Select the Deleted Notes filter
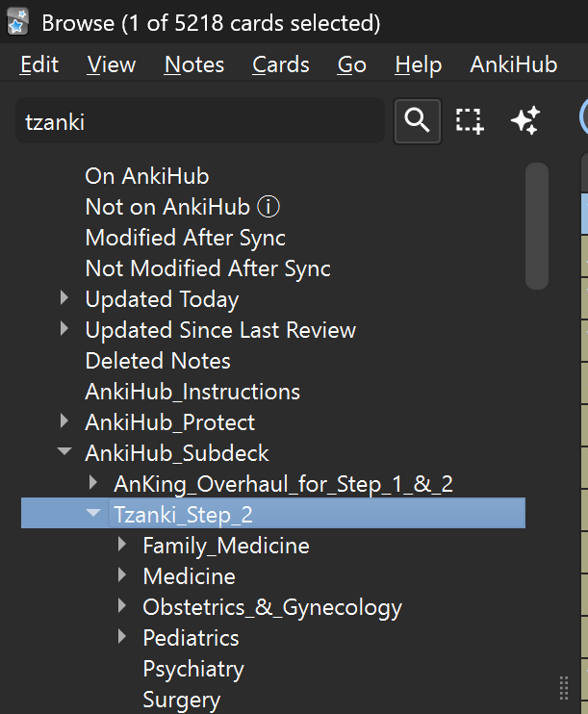 point(158,361)
